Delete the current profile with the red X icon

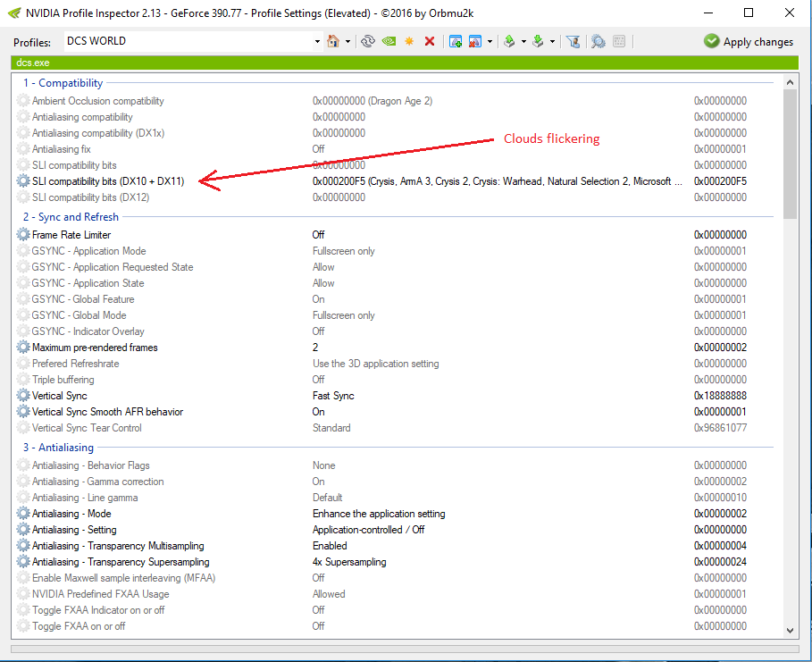point(430,41)
